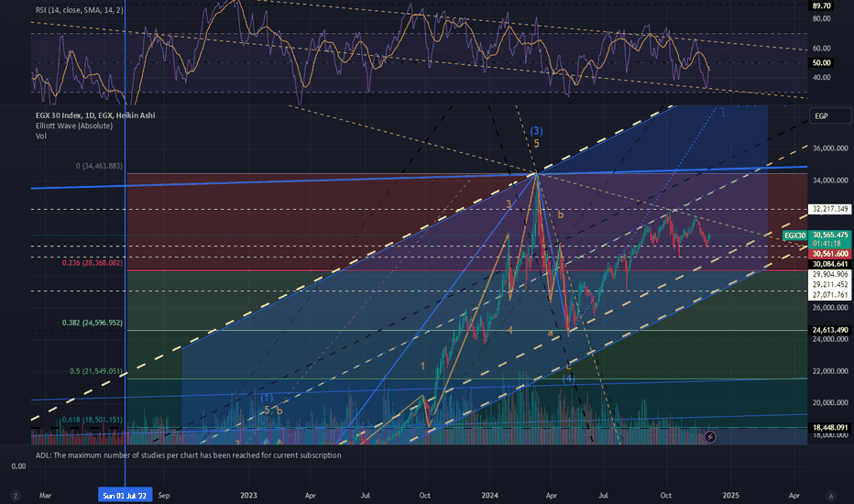Click the EGX 30 Index symbol legend title

(95, 115)
